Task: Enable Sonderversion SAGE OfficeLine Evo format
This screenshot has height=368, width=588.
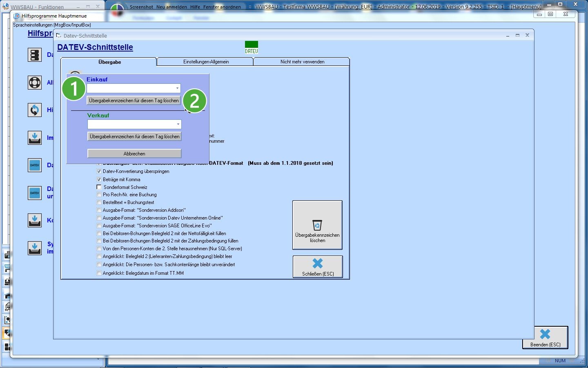Action: click(x=99, y=226)
